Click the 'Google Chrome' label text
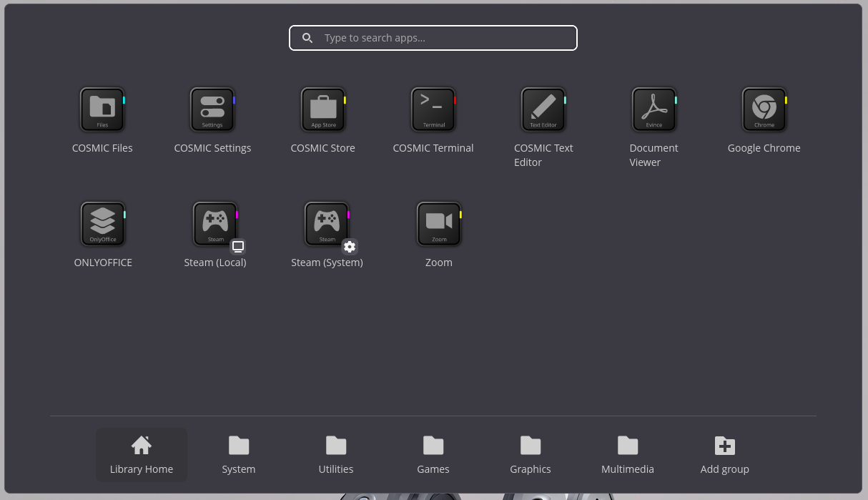The width and height of the screenshot is (868, 500). [x=764, y=148]
